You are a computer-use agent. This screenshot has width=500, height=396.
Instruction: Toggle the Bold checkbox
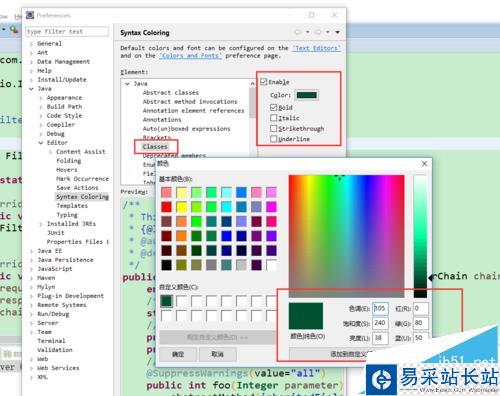click(273, 107)
